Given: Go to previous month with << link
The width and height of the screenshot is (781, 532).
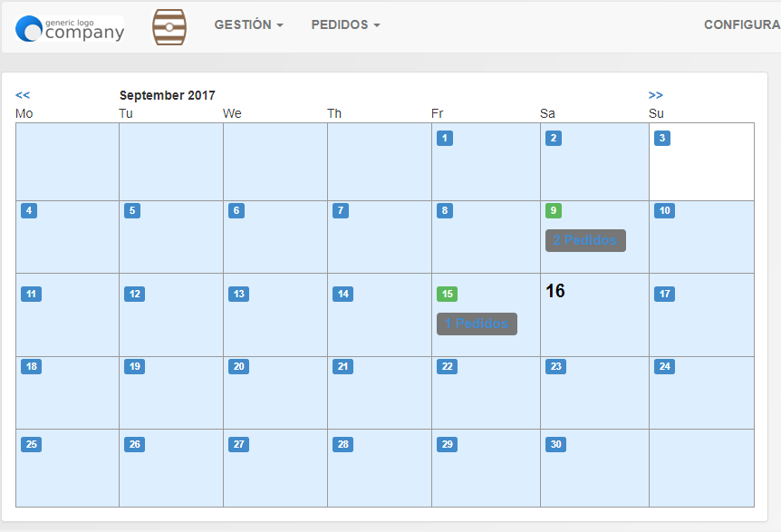Looking at the screenshot, I should click(x=23, y=95).
